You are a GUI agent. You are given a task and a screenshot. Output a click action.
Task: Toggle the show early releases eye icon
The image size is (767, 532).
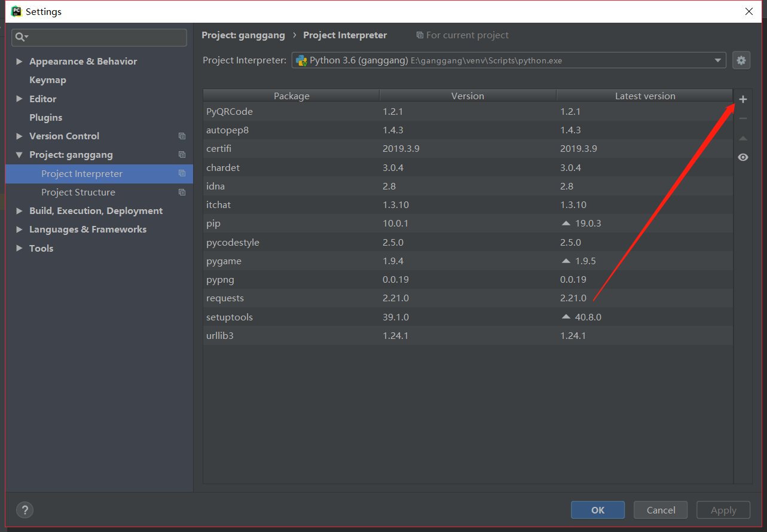tap(743, 157)
